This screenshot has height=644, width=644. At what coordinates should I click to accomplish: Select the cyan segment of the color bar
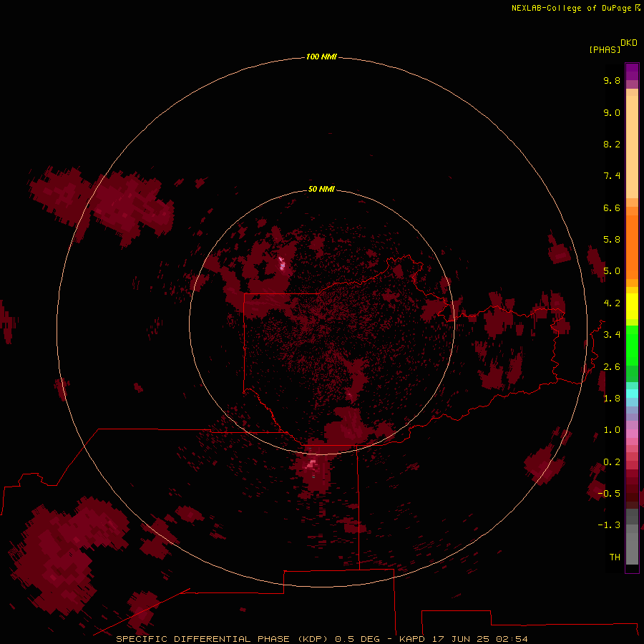[x=632, y=394]
